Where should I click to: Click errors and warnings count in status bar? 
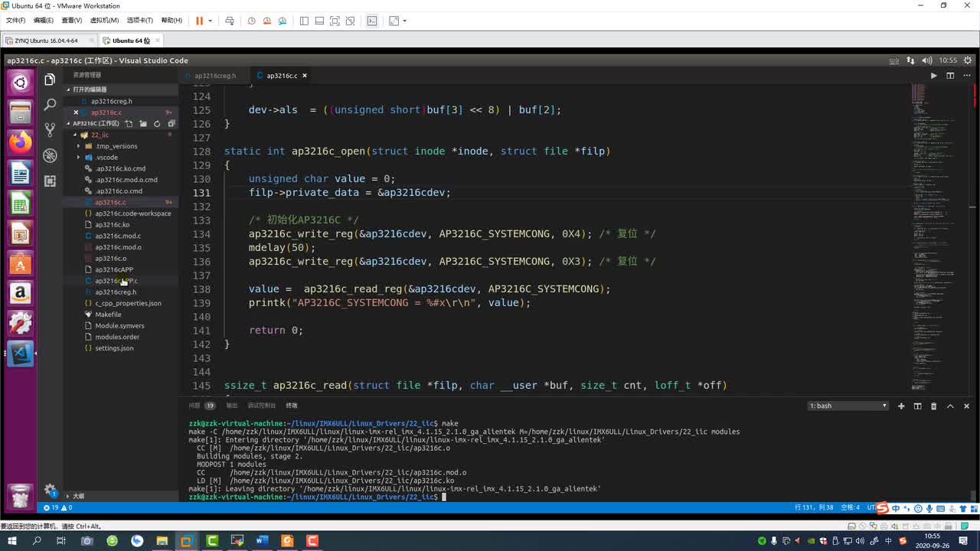pos(58,507)
